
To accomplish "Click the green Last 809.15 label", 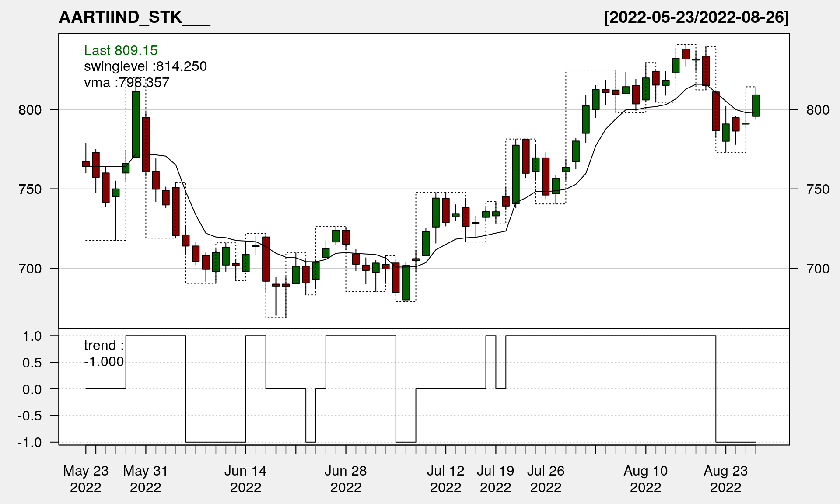I will click(120, 50).
